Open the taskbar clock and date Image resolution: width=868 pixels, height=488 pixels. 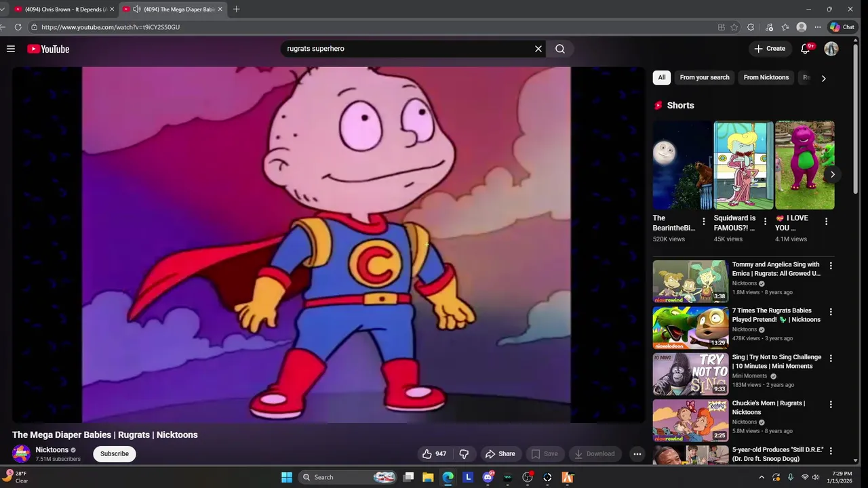coord(839,477)
